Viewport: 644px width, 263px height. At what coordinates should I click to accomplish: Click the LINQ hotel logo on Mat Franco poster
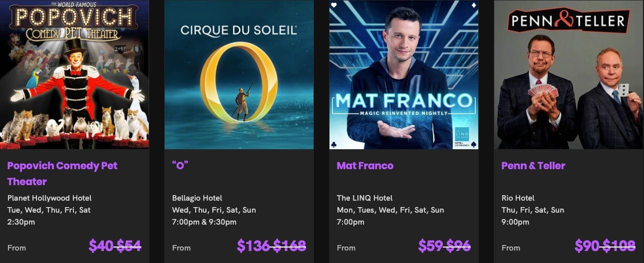point(462,134)
